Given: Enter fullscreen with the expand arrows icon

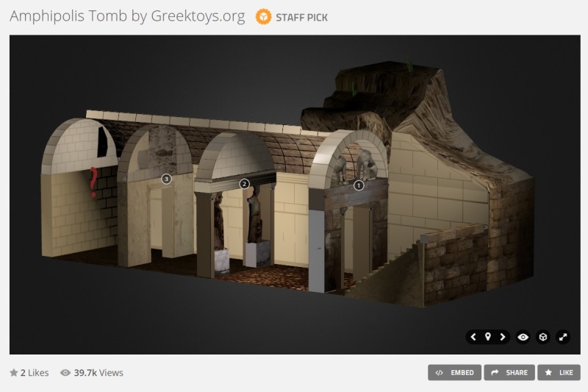Looking at the screenshot, I should [x=563, y=337].
